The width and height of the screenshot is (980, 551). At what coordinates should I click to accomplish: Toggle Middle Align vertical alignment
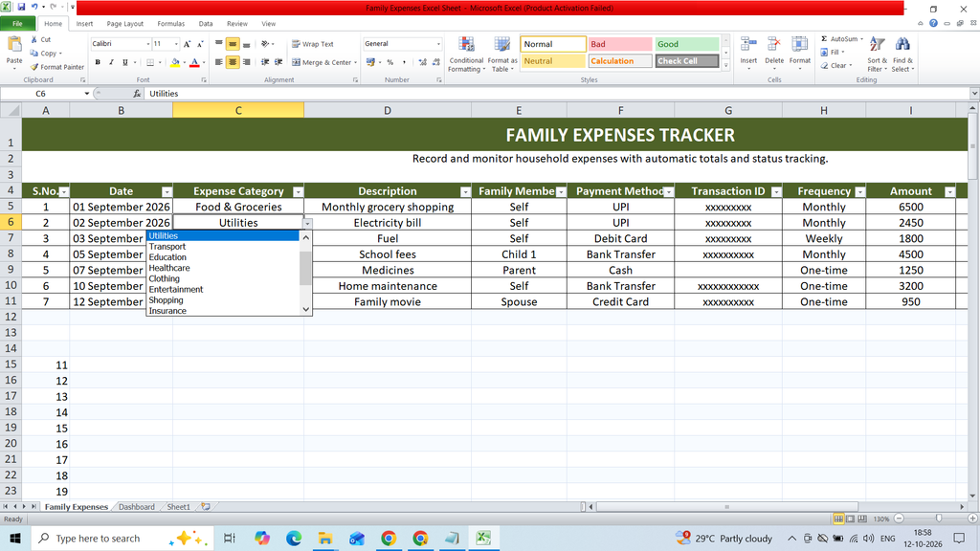coord(233,44)
